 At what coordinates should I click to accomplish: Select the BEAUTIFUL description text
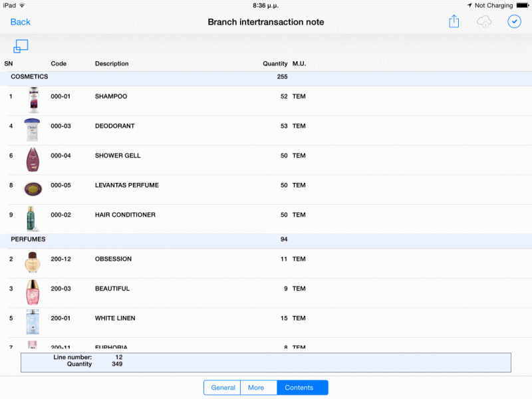pos(112,289)
